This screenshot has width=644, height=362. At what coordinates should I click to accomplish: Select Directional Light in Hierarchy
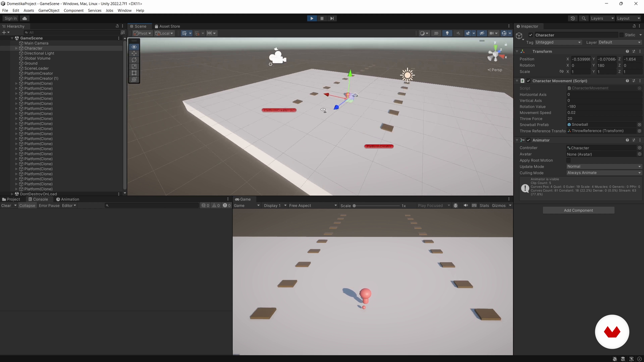coord(39,53)
